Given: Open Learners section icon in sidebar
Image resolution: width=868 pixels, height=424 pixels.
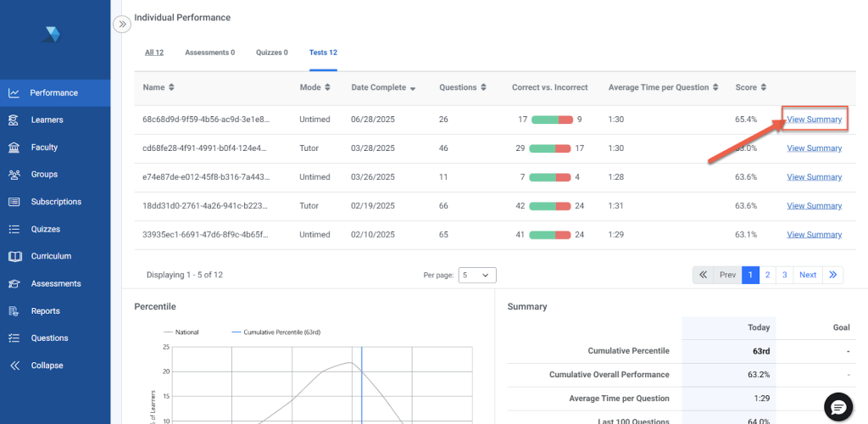Looking at the screenshot, I should pyautogui.click(x=14, y=120).
